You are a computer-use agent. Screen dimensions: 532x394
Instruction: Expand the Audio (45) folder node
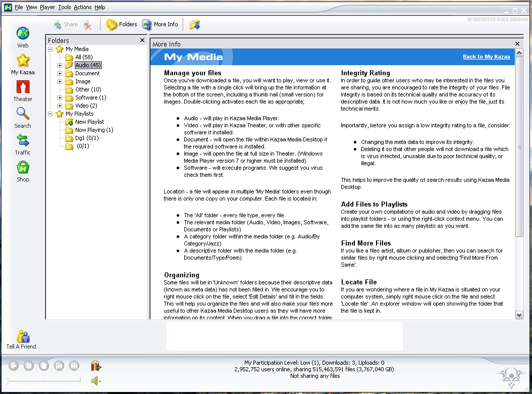tap(60, 65)
